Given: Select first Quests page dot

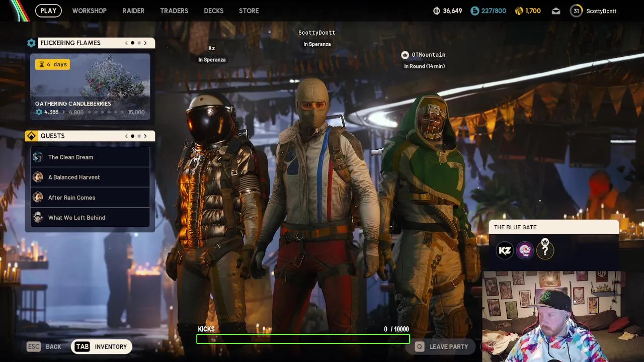Looking at the screenshot, I should pos(132,136).
